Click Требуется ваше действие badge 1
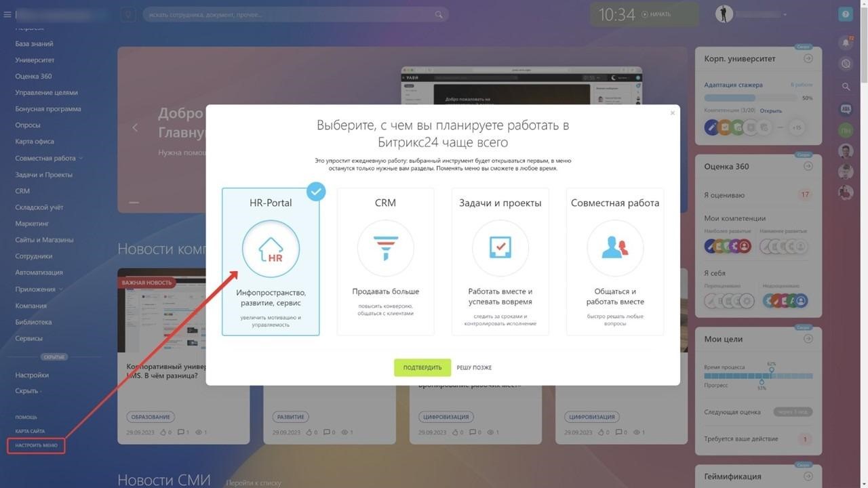This screenshot has width=868, height=488. coord(805,439)
